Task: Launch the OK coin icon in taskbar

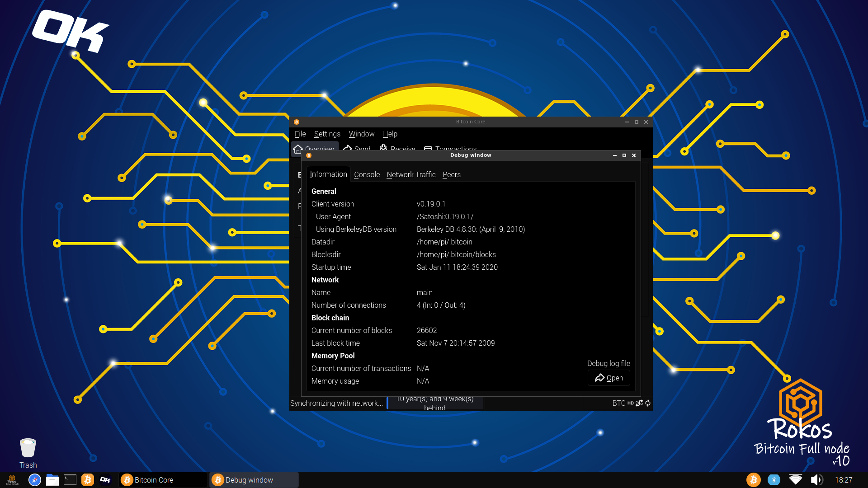Action: pyautogui.click(x=105, y=480)
